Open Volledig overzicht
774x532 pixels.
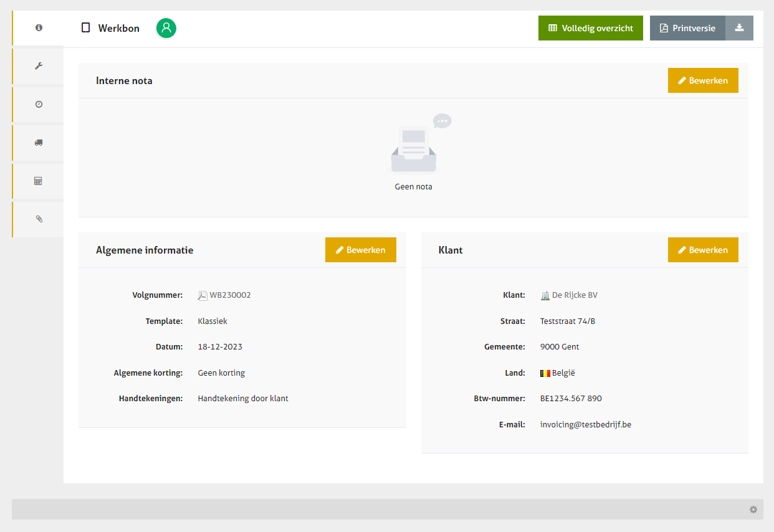point(590,28)
